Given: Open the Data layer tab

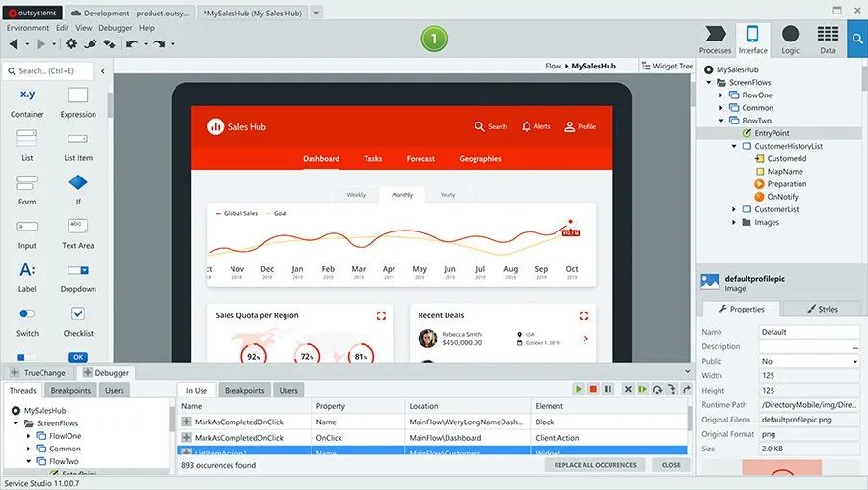Looking at the screenshot, I should [x=827, y=40].
